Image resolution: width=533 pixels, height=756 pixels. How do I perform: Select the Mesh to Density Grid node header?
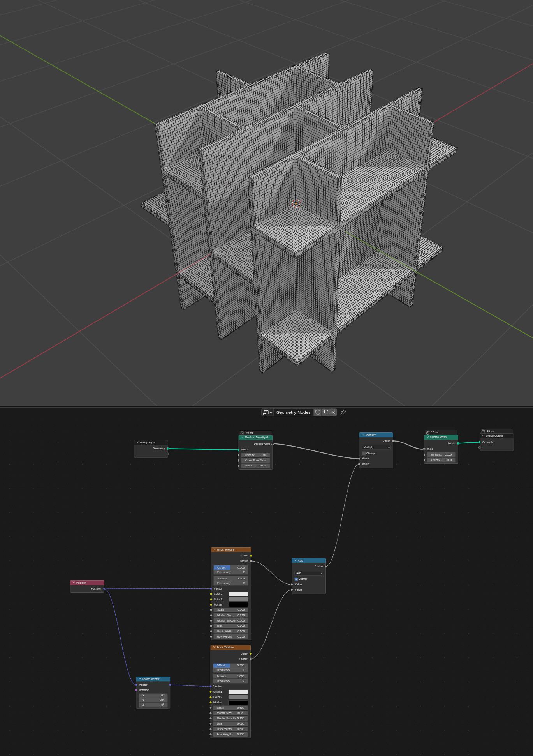[x=255, y=437]
